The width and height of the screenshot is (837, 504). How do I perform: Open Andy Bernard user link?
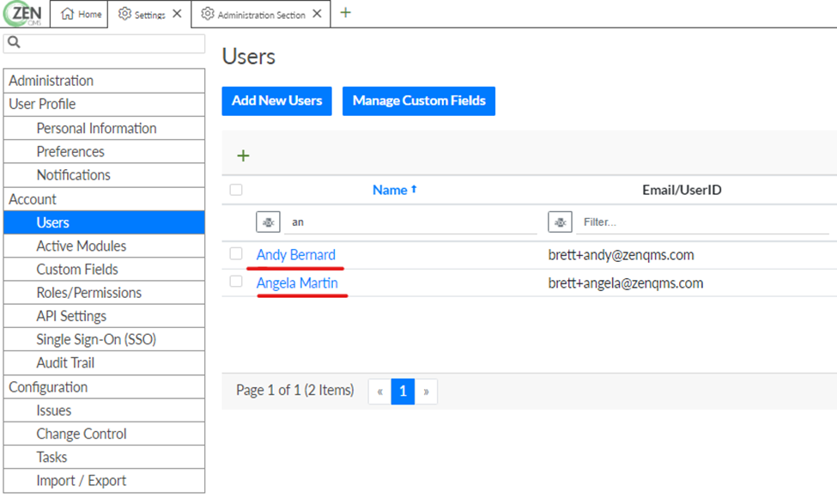click(295, 255)
